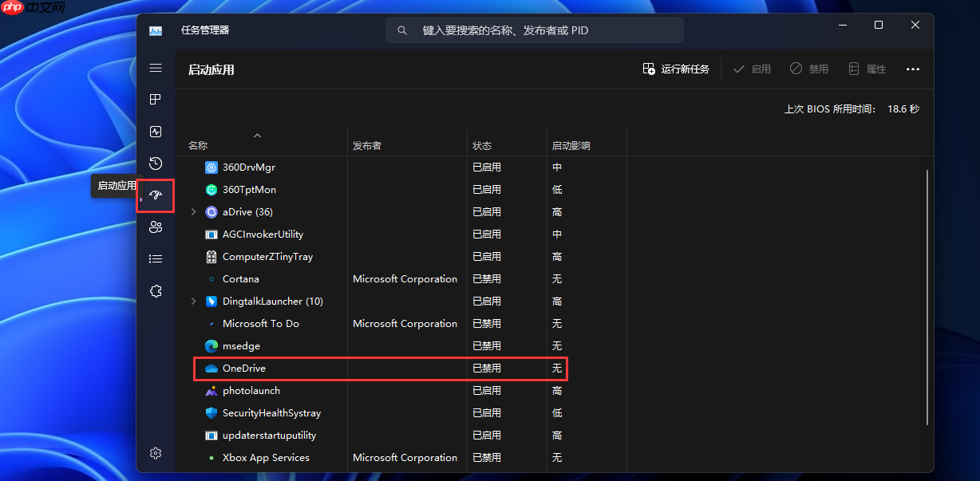Open the Services page icon
This screenshot has height=481, width=980.
pyautogui.click(x=156, y=291)
